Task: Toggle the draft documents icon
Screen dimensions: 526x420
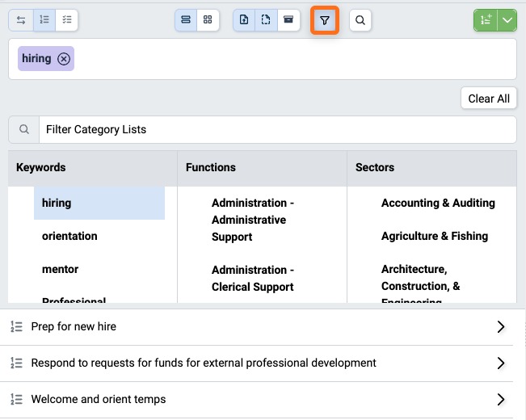Action: [266, 20]
